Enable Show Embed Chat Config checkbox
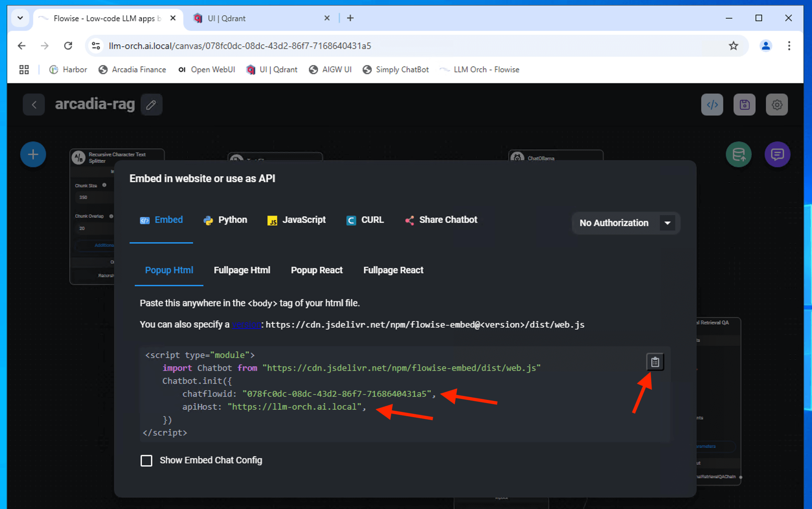The image size is (812, 509). (x=146, y=460)
